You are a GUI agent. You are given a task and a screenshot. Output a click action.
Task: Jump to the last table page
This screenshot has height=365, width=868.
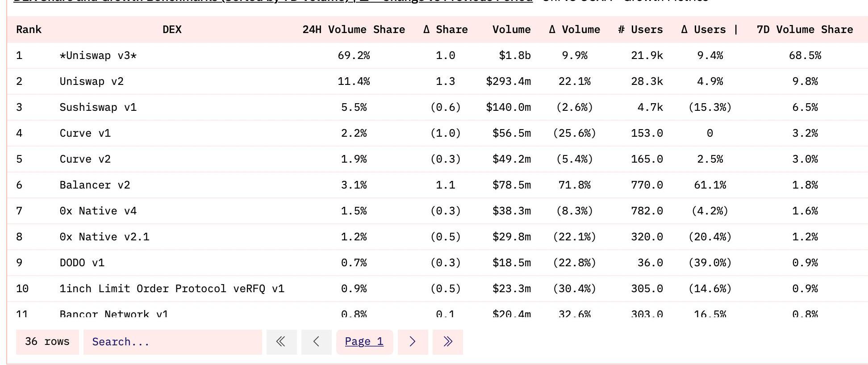click(447, 342)
